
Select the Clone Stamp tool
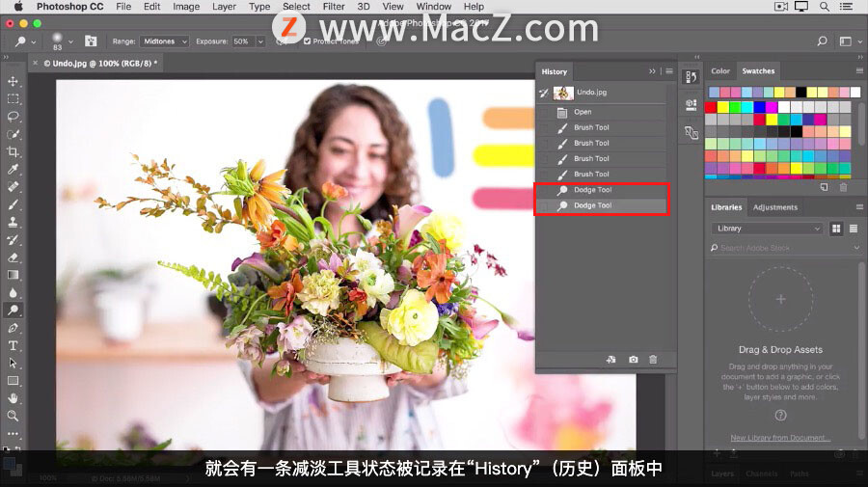point(13,223)
